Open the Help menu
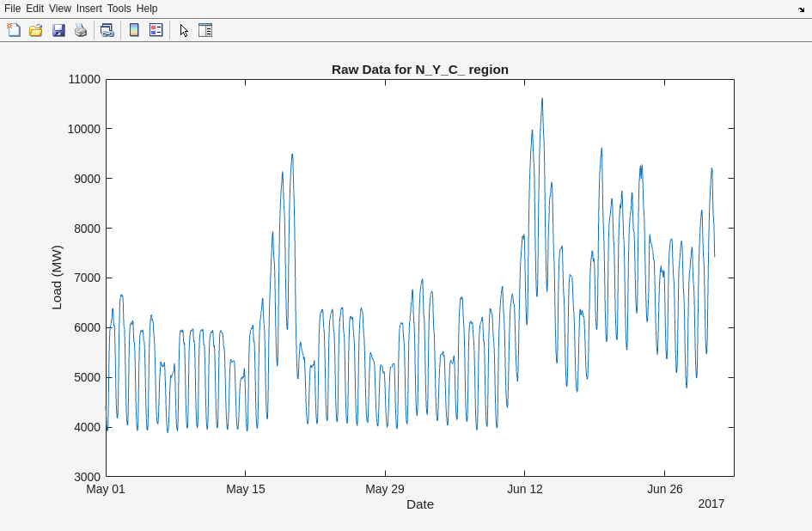Image resolution: width=812 pixels, height=531 pixels. tap(147, 9)
